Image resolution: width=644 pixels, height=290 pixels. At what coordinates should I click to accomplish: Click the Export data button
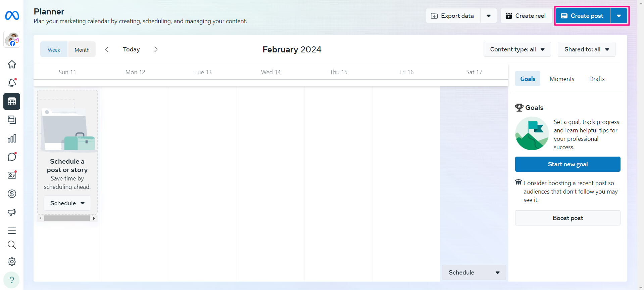coord(453,16)
